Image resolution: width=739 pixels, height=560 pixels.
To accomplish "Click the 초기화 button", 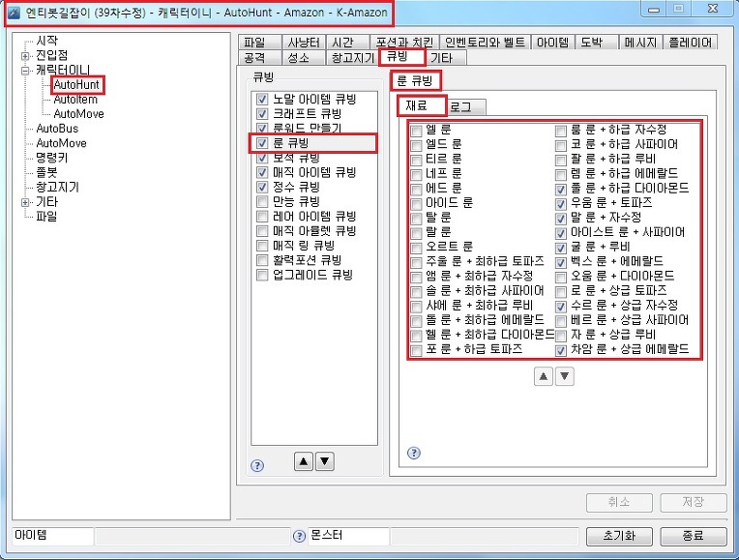I will (x=619, y=536).
